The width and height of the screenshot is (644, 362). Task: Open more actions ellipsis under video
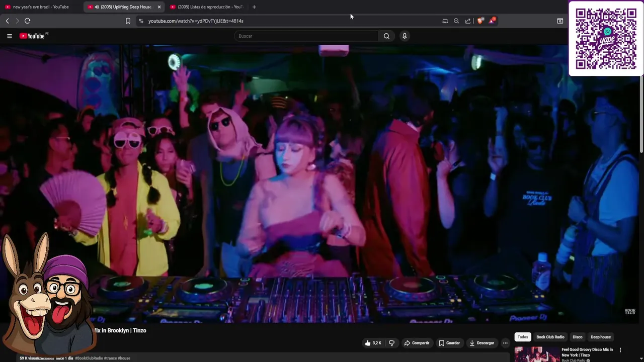pyautogui.click(x=505, y=343)
